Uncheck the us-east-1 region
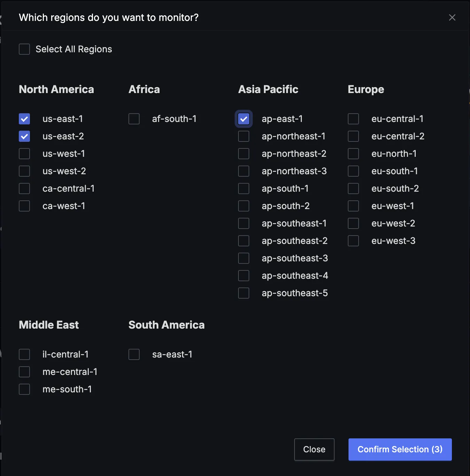470x476 pixels. pos(24,119)
